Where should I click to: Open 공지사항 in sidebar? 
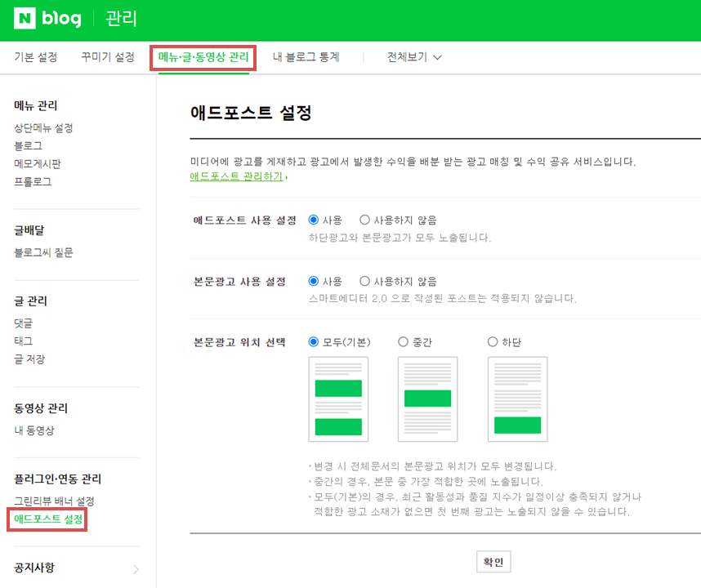pos(34,568)
